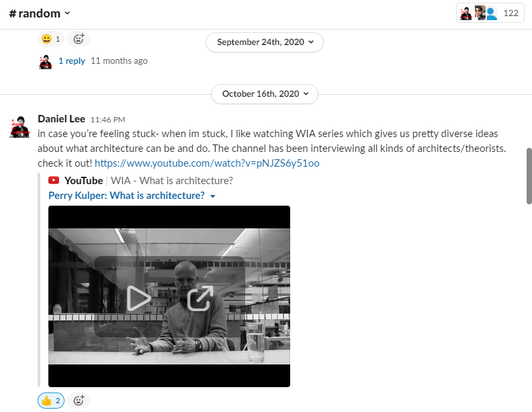532x412 pixels.
Task: Toggle the smile emoji reaction
Action: (x=51, y=39)
